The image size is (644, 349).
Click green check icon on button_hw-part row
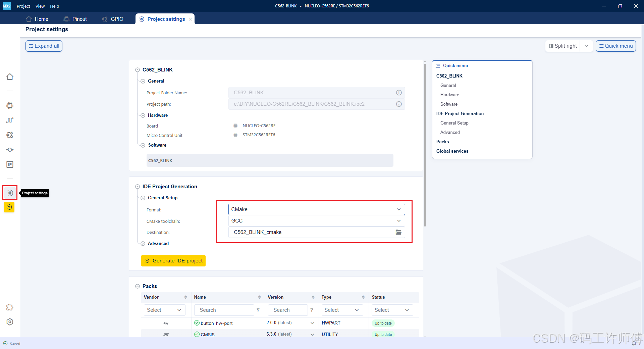[x=197, y=323]
